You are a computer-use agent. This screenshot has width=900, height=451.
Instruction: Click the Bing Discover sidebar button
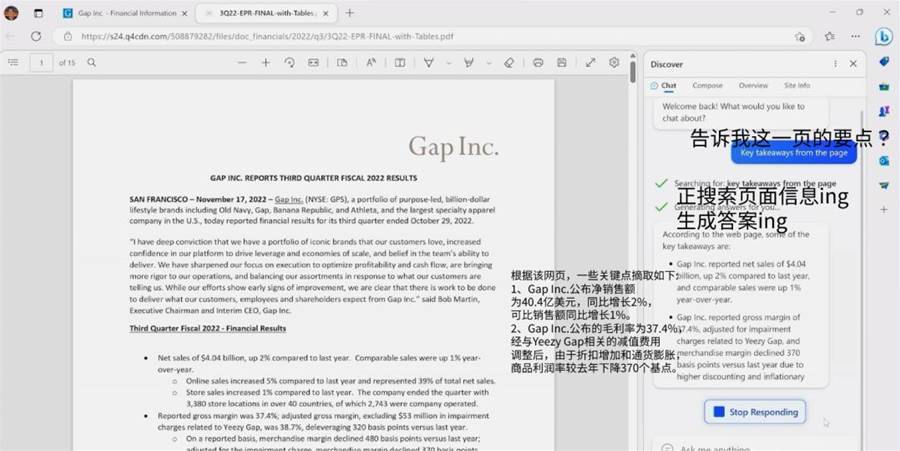[x=883, y=36]
